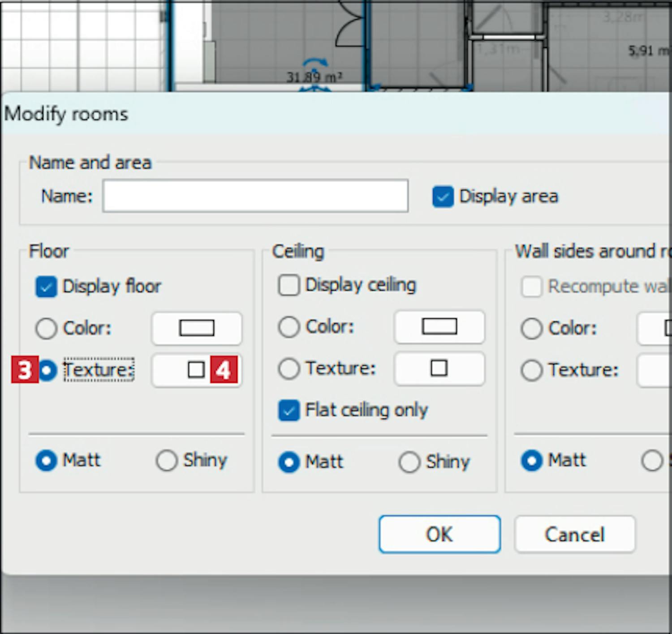672x634 pixels.
Task: Uncheck Flat ceiling only option
Action: pos(289,411)
